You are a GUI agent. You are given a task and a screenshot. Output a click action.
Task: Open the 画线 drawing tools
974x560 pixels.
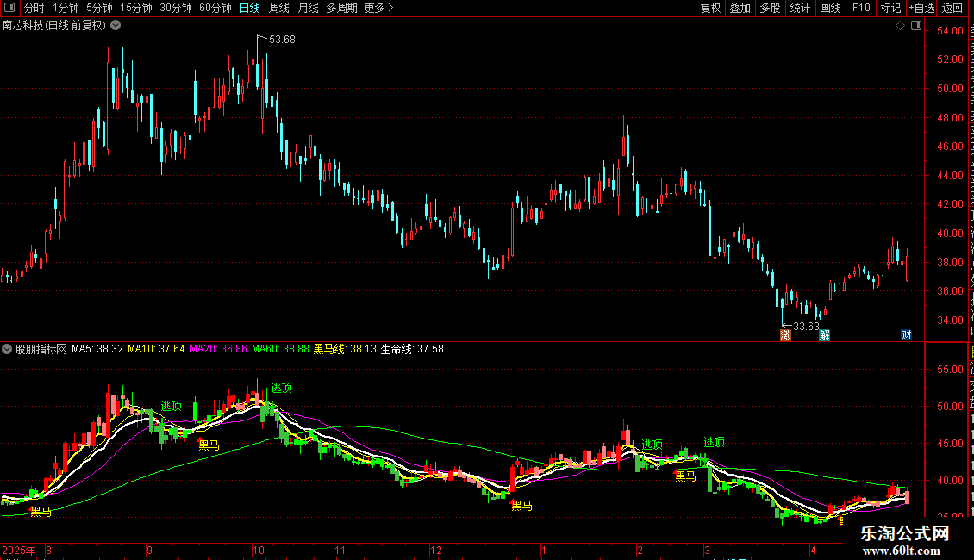(830, 8)
